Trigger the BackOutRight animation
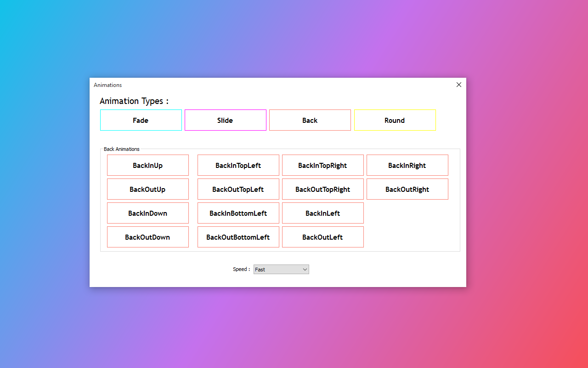The height and width of the screenshot is (368, 588). coord(407,189)
